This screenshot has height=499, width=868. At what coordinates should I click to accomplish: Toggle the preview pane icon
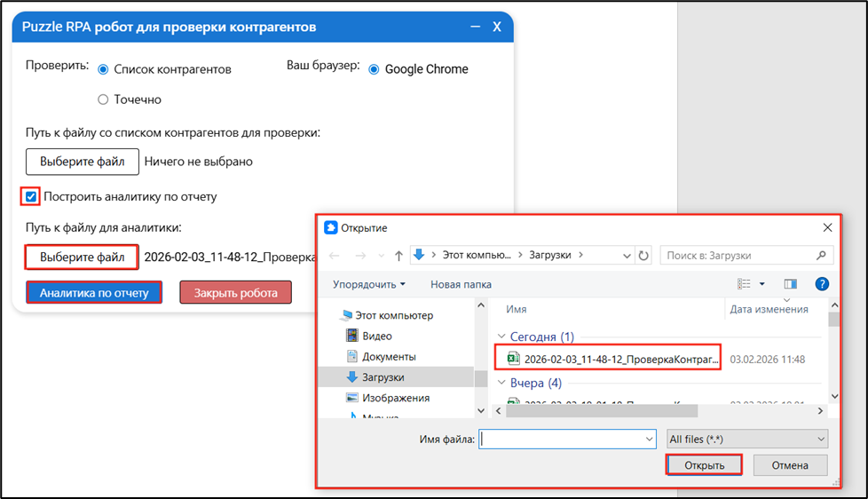790,284
